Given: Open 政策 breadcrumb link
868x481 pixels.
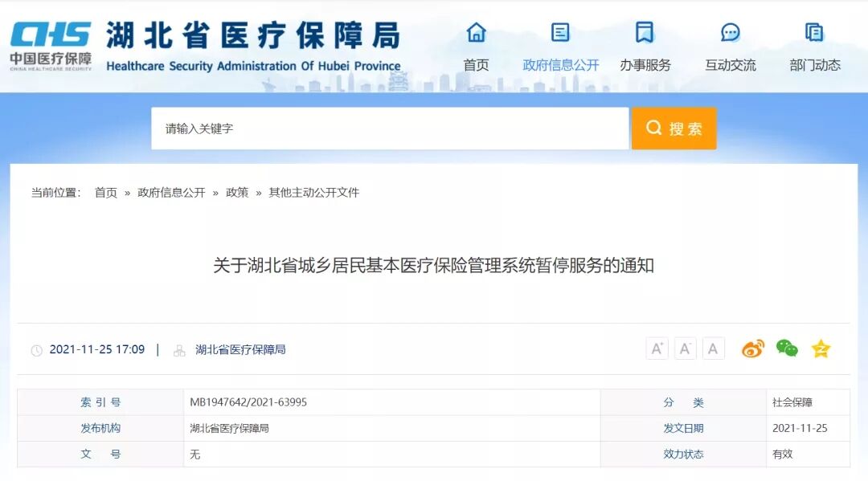Looking at the screenshot, I should pyautogui.click(x=237, y=193).
